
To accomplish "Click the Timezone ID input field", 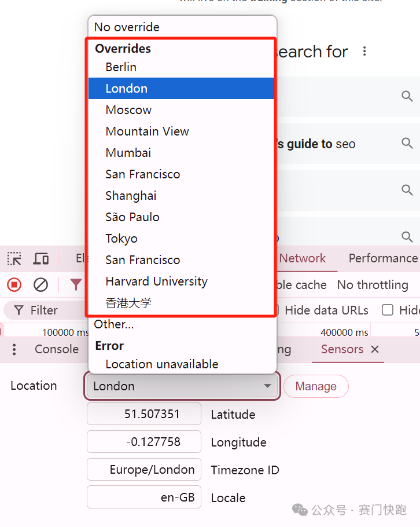I will tap(144, 470).
